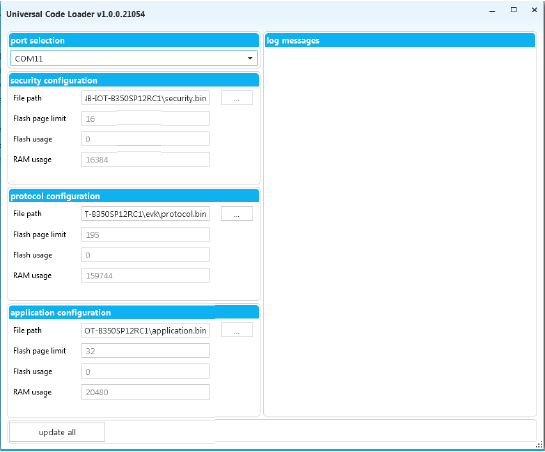The image size is (545, 452).
Task: Click the log messages header
Action: click(x=400, y=40)
